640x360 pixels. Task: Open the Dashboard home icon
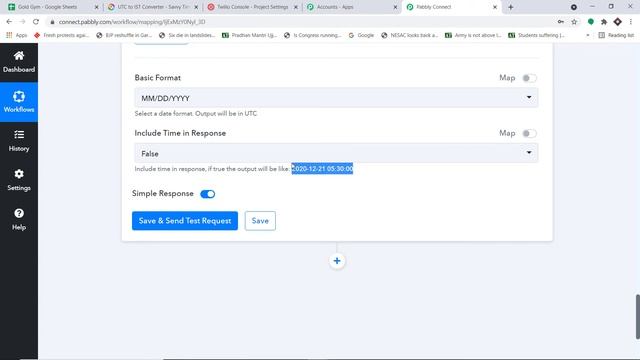coord(19,56)
